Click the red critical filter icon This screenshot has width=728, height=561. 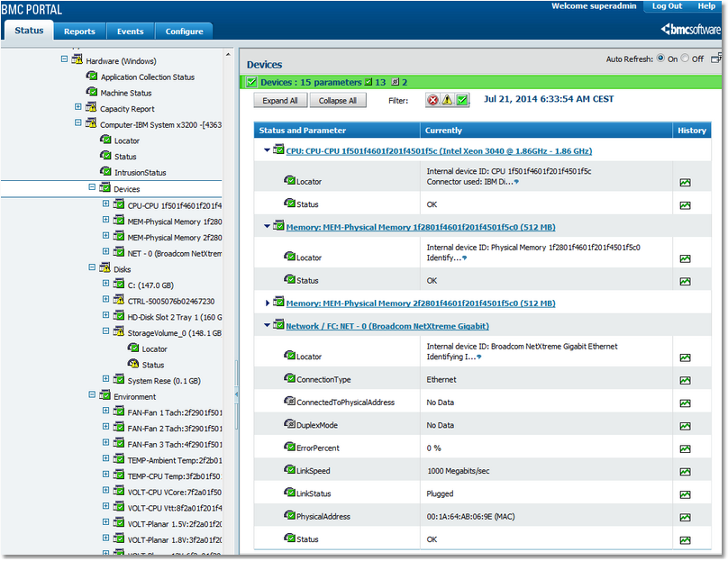coord(433,101)
